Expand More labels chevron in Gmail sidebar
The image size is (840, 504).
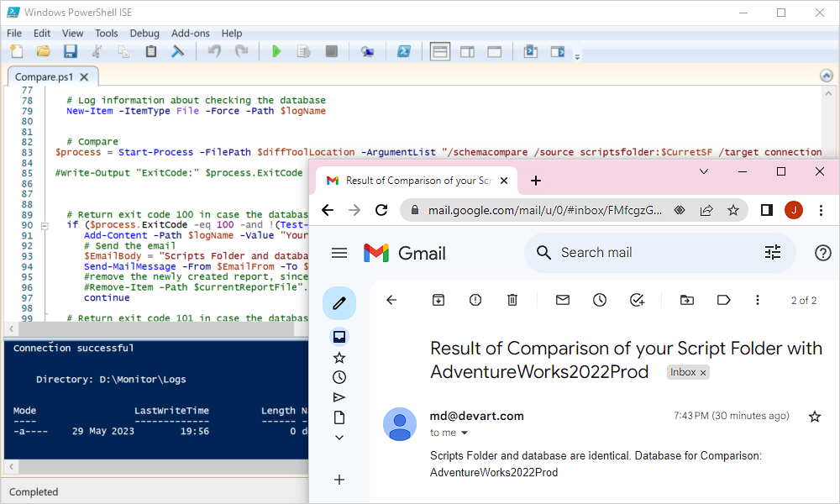click(x=339, y=438)
